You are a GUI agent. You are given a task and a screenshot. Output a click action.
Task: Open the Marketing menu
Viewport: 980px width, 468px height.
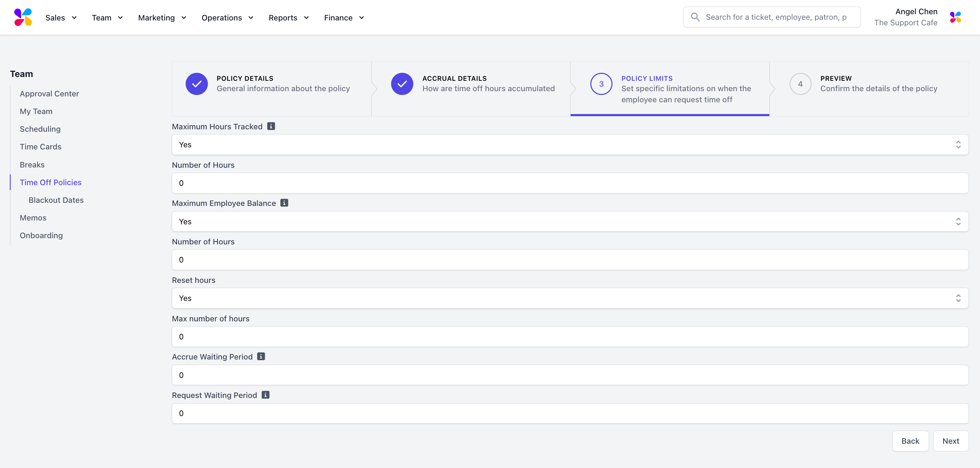162,17
